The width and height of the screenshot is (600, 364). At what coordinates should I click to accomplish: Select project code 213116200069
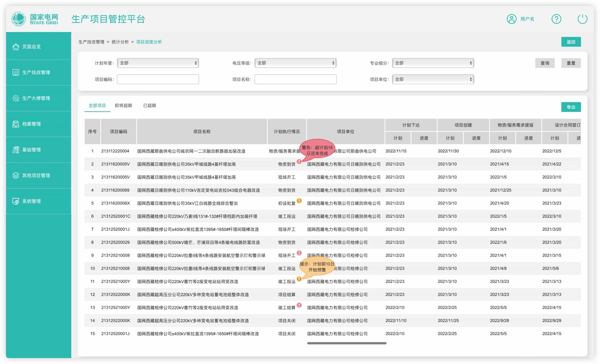[x=115, y=191]
